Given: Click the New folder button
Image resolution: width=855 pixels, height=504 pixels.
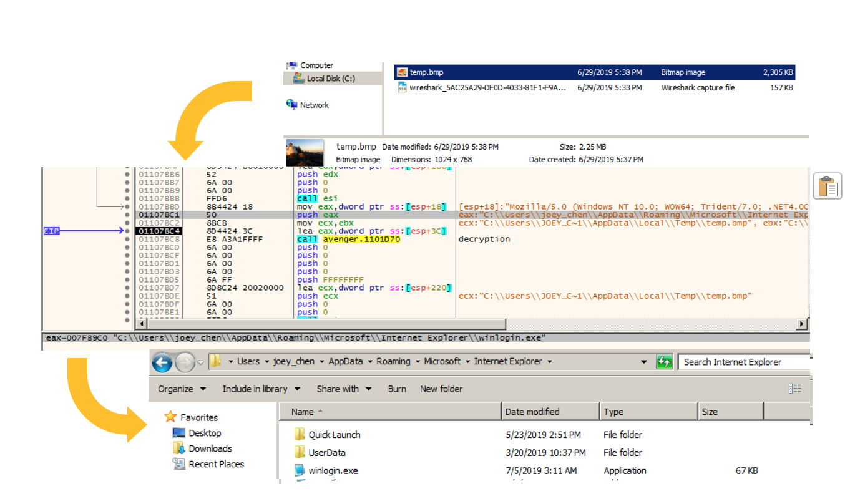Looking at the screenshot, I should click(x=441, y=389).
